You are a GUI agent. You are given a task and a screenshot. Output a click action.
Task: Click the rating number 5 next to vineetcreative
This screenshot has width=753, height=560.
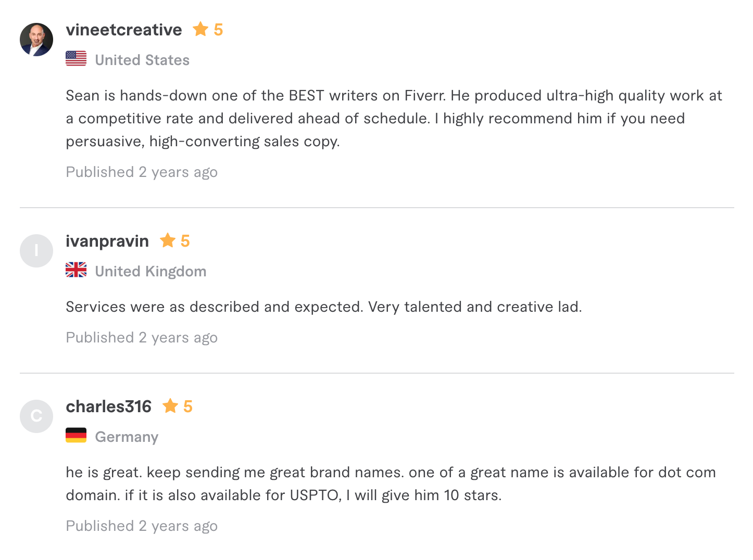pos(218,30)
